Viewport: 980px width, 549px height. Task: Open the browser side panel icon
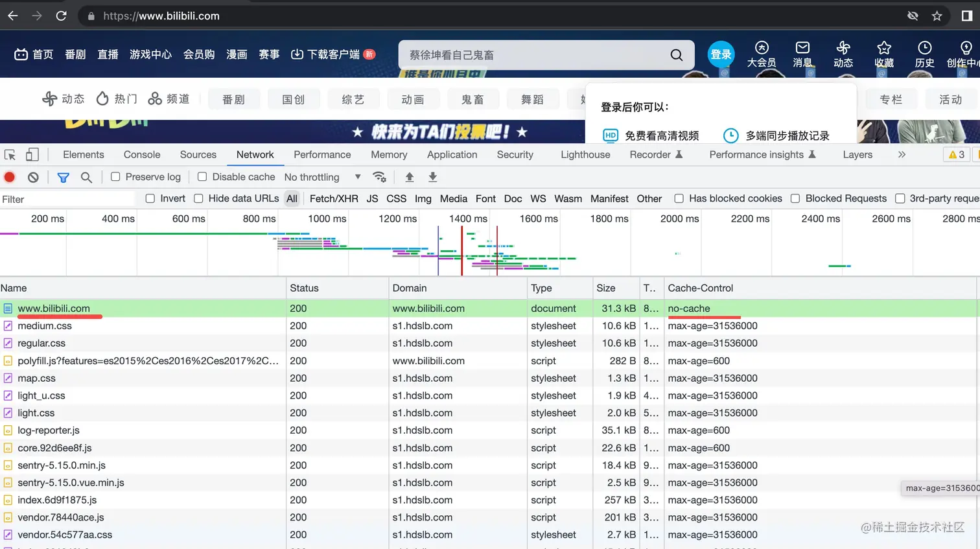click(x=966, y=16)
